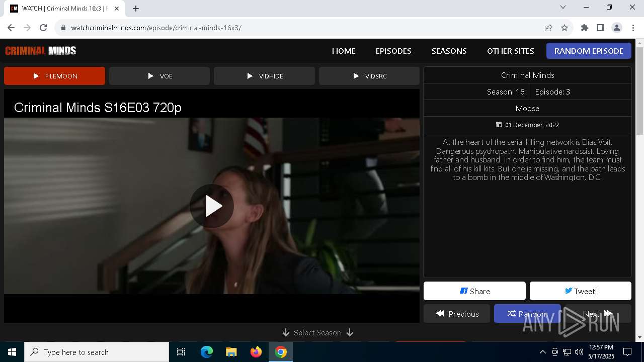
Task: Open File Explorer from the taskbar
Action: 231,352
